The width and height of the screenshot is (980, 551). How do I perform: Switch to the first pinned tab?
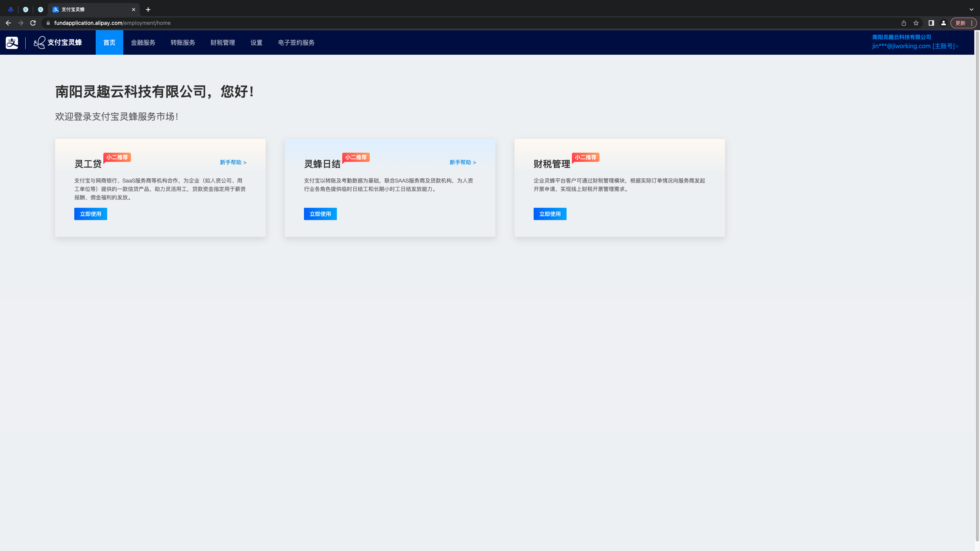click(x=11, y=10)
